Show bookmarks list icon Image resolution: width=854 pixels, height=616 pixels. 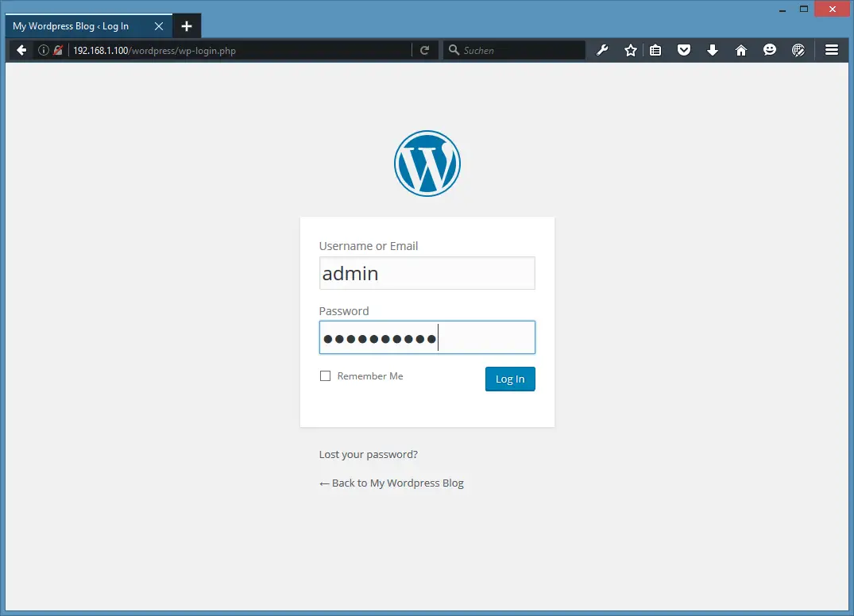click(655, 51)
